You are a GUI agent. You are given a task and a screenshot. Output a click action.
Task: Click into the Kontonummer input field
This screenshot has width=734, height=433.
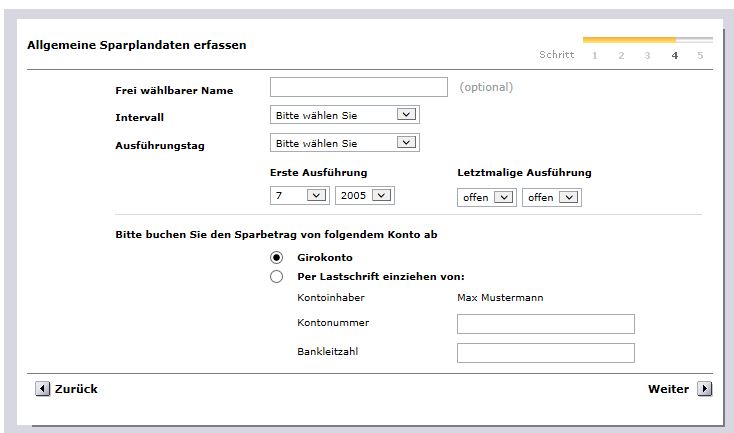pos(545,324)
